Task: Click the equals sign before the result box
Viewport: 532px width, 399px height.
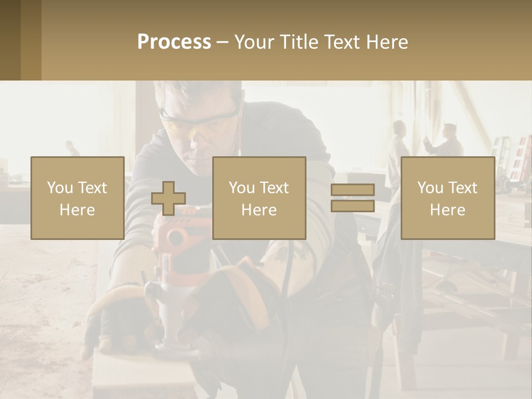Action: [352, 198]
